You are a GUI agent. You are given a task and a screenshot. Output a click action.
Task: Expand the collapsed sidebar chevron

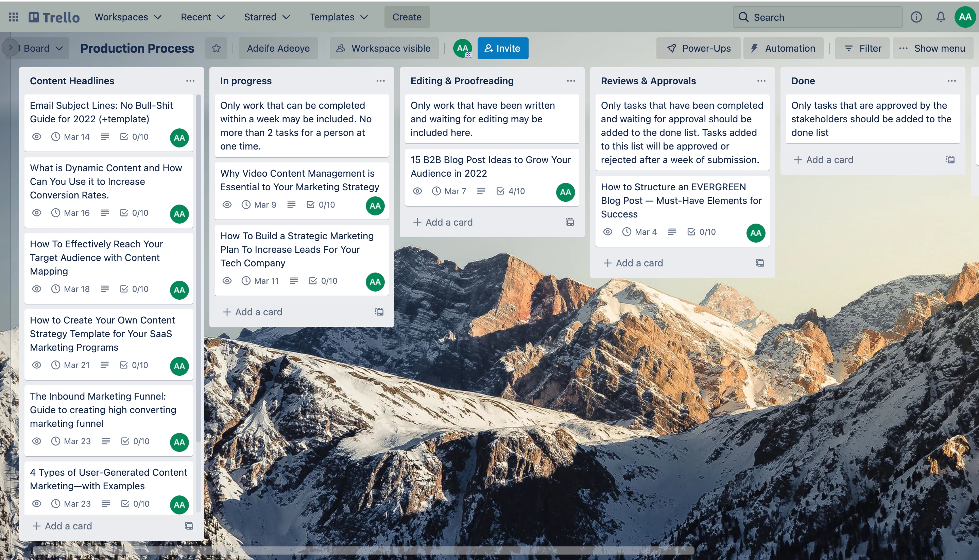(11, 48)
